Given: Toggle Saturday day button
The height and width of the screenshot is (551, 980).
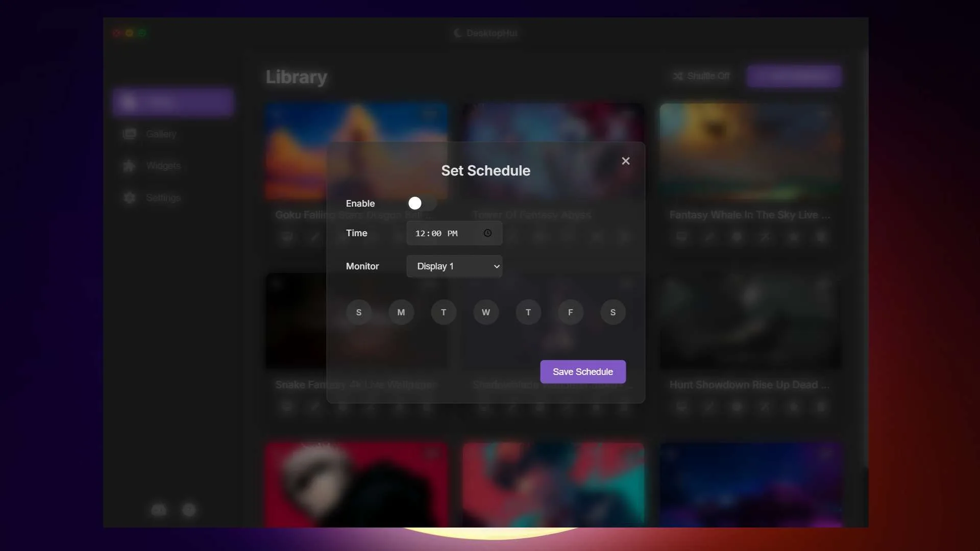Looking at the screenshot, I should 613,312.
